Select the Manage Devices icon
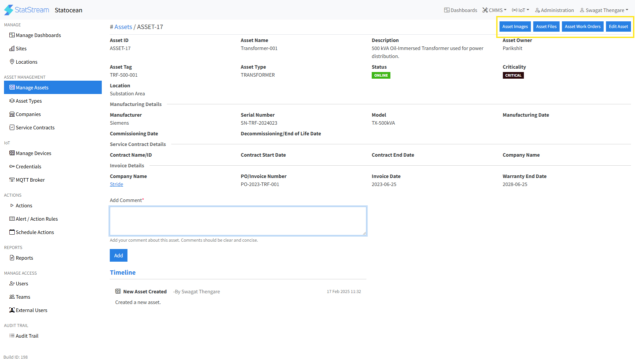Image resolution: width=635 pixels, height=364 pixels. pyautogui.click(x=12, y=153)
